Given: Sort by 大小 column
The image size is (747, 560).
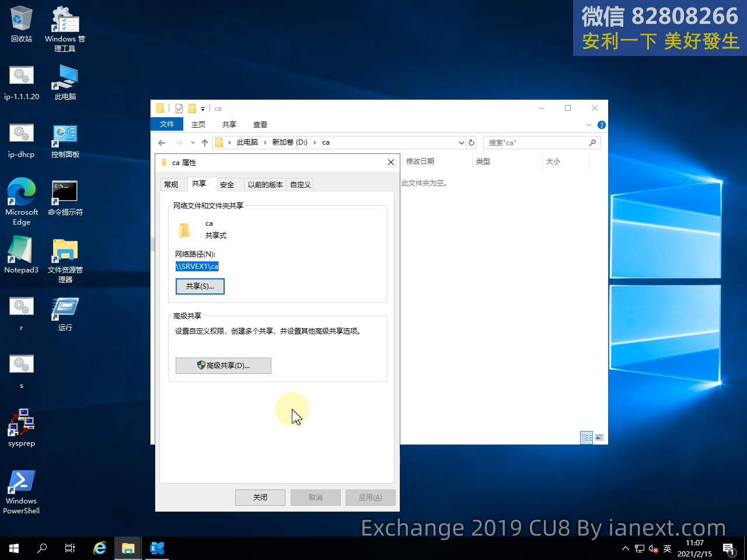Looking at the screenshot, I should coord(565,162).
